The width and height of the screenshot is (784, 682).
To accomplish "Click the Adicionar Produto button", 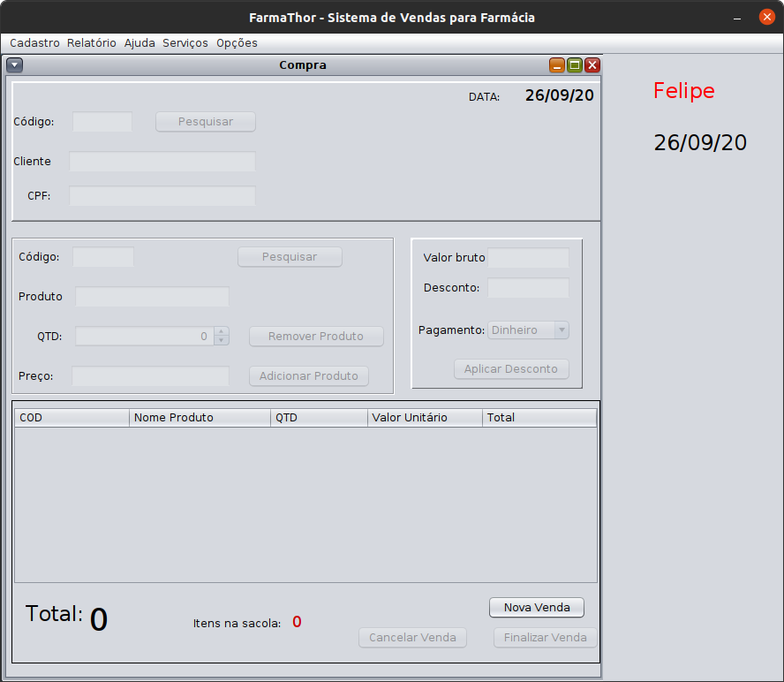I will coord(308,375).
